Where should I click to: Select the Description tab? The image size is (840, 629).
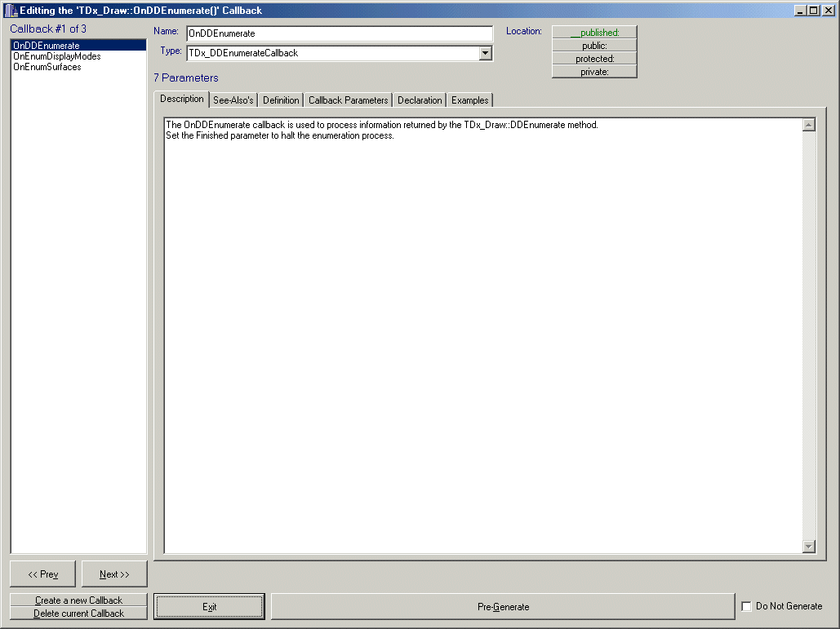click(x=182, y=100)
